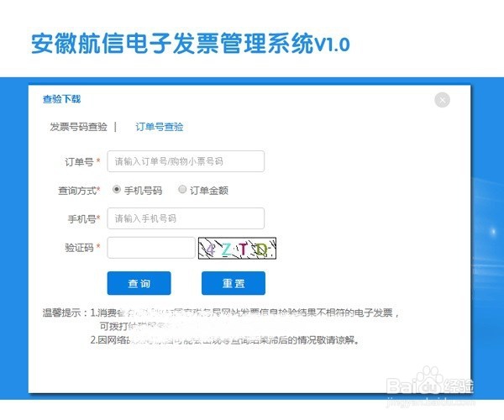Click the 查询方式 label
504x420 pixels.
pos(77,191)
